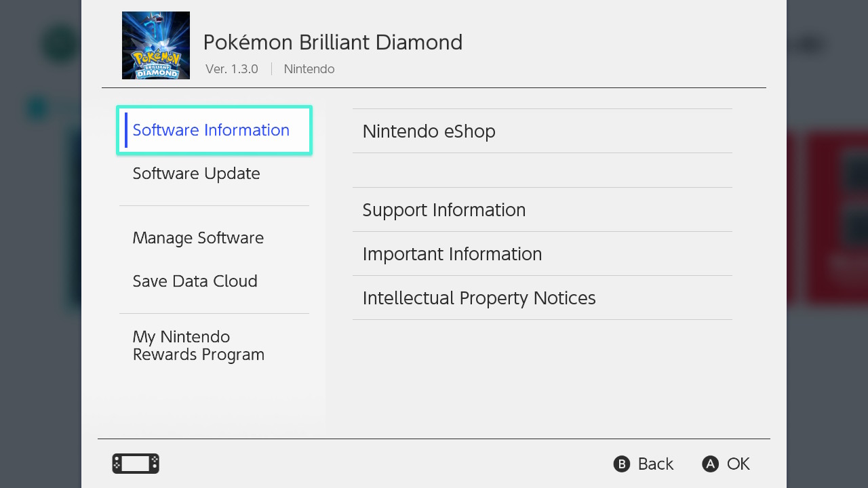868x488 pixels.
Task: Click the handheld controller icon
Action: click(x=136, y=464)
